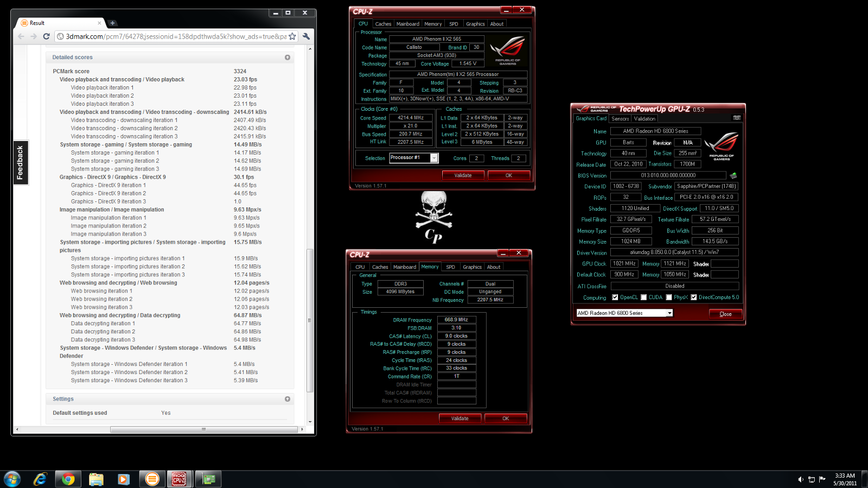The height and width of the screenshot is (488, 868).
Task: Select the Graphics Card tab in GPU-Z
Action: 591,118
